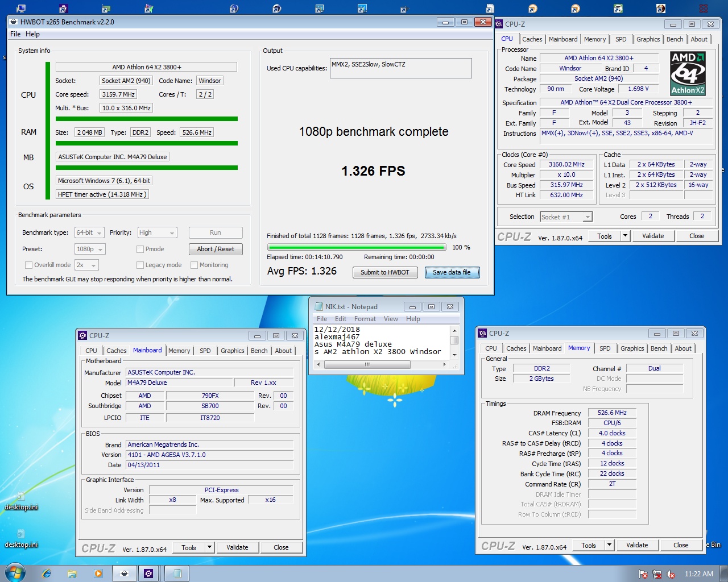
Task: Open the Selection Socket #1 dropdown
Action: 566,217
